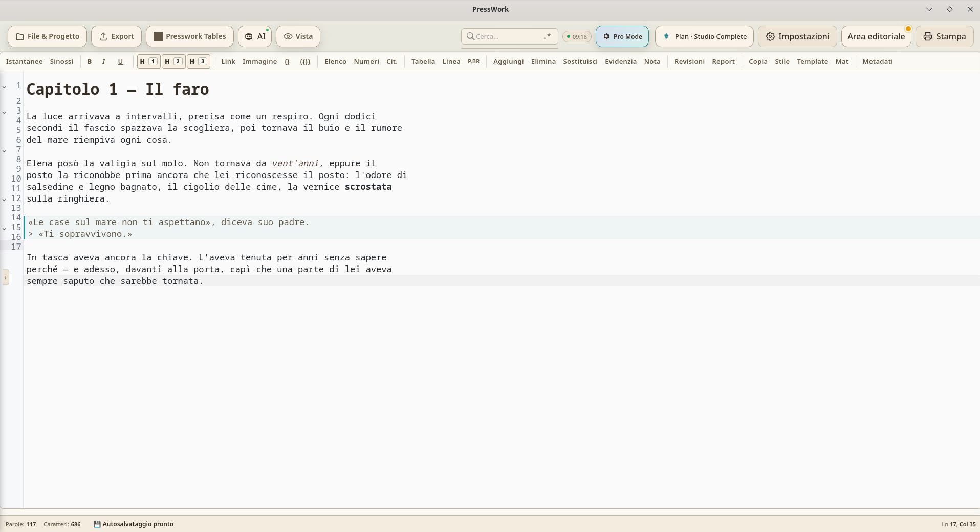Insert a Cit. blockquote
Image resolution: width=980 pixels, height=532 pixels.
click(392, 61)
